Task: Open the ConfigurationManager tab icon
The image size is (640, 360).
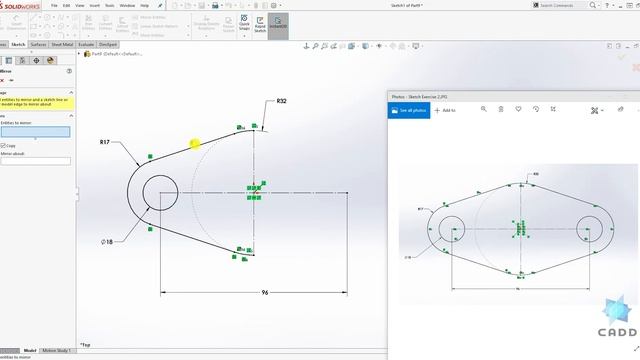Action: [x=22, y=60]
